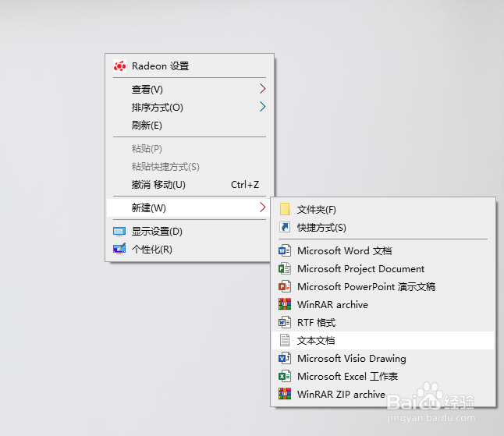Viewport: 504px width, 436px height.
Task: Create a new 文件夹(F)
Action: pos(383,210)
